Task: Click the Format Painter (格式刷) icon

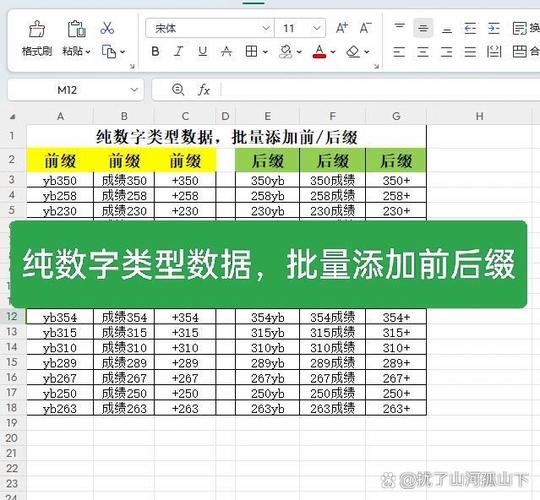Action: point(37,29)
